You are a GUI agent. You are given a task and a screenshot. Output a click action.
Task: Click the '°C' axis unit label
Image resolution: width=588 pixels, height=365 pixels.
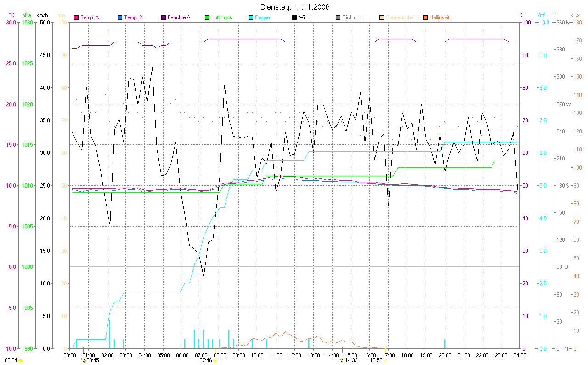(x=11, y=15)
